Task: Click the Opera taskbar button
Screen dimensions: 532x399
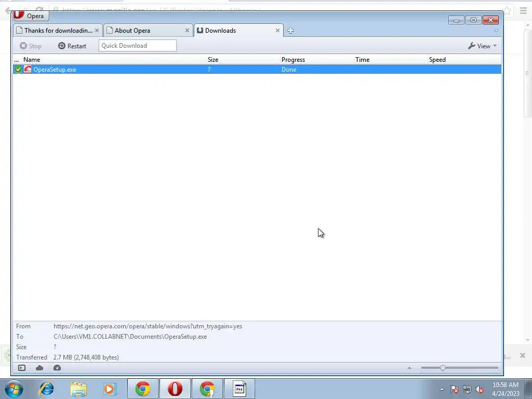Action: click(175, 389)
